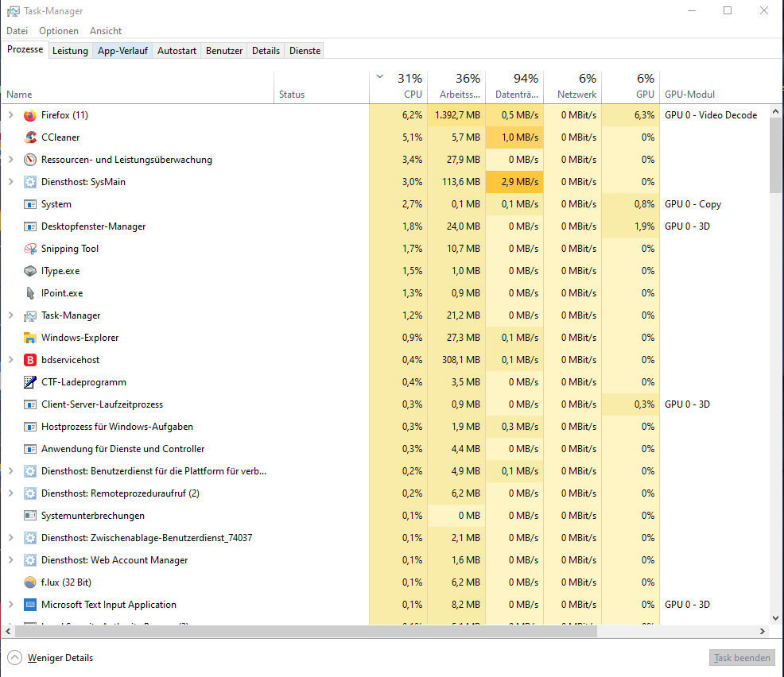Screen dimensions: 784x677
Task: Sort by the Status column header
Action: click(321, 87)
